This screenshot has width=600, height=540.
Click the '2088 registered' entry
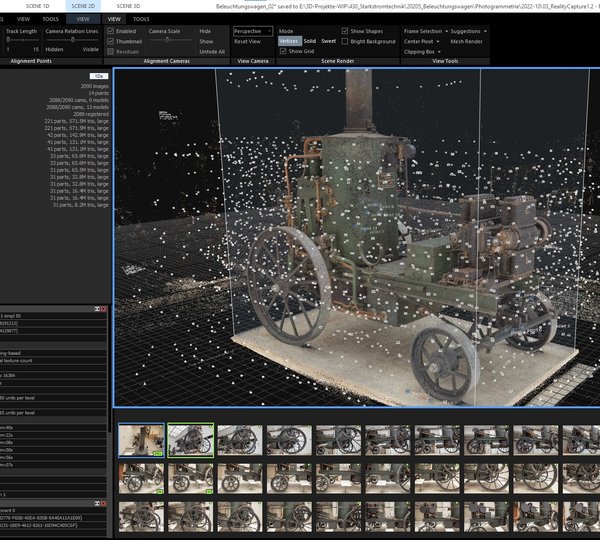91,114
